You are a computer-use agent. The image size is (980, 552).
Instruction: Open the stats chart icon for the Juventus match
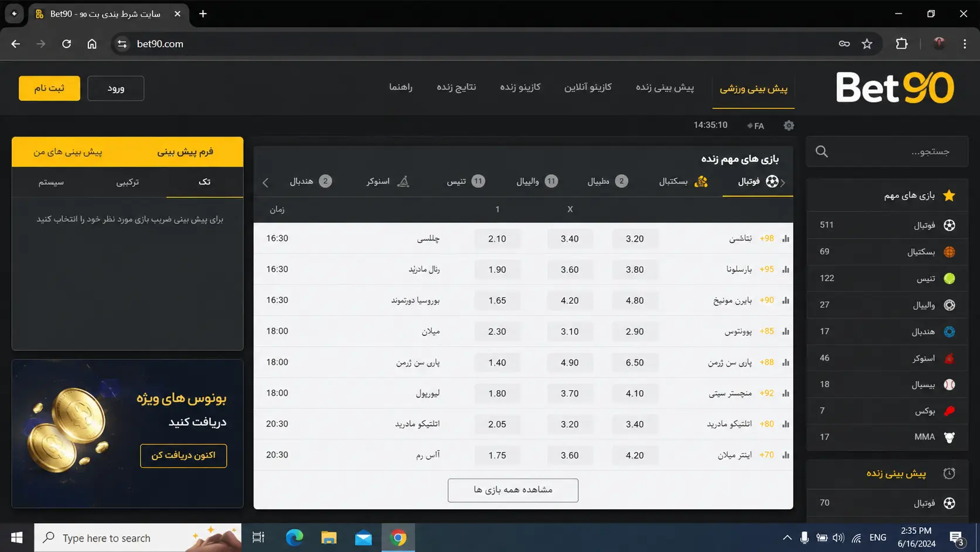click(785, 331)
